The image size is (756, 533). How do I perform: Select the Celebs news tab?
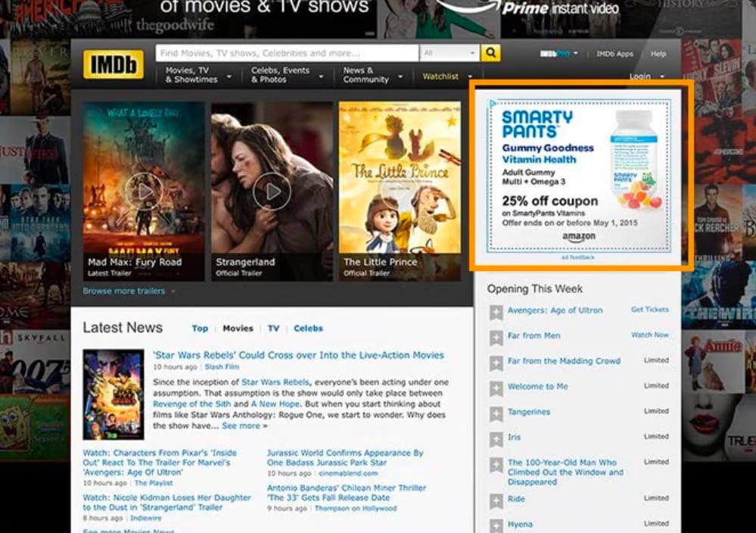tap(308, 329)
